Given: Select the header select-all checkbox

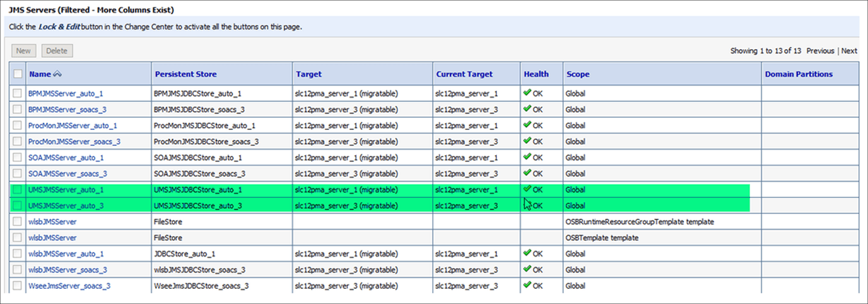Looking at the screenshot, I should pos(18,74).
